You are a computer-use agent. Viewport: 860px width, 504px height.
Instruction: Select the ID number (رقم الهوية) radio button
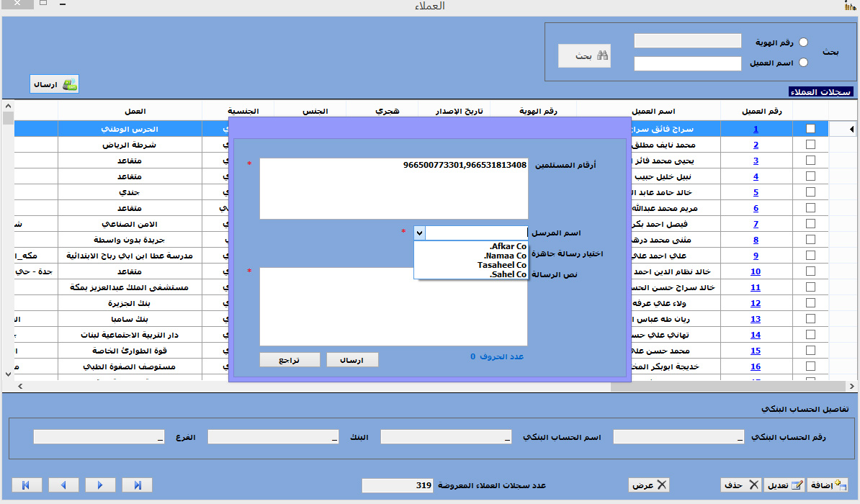(804, 42)
